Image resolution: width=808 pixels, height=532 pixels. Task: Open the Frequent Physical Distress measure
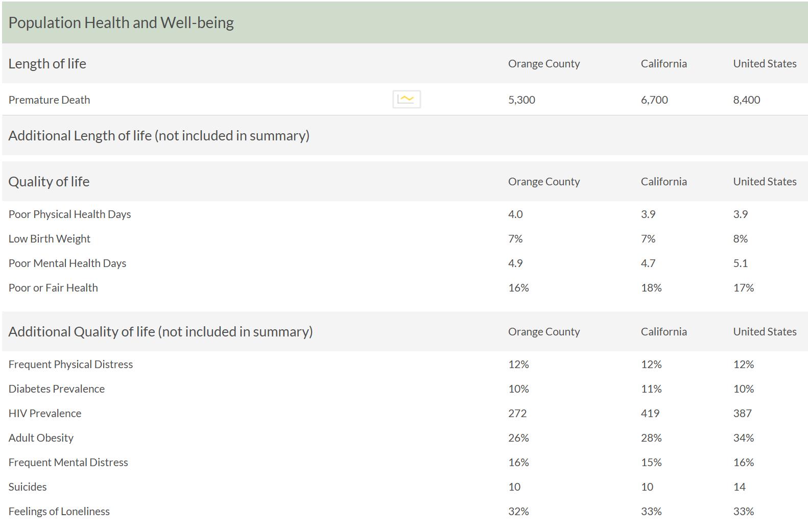[x=71, y=365]
